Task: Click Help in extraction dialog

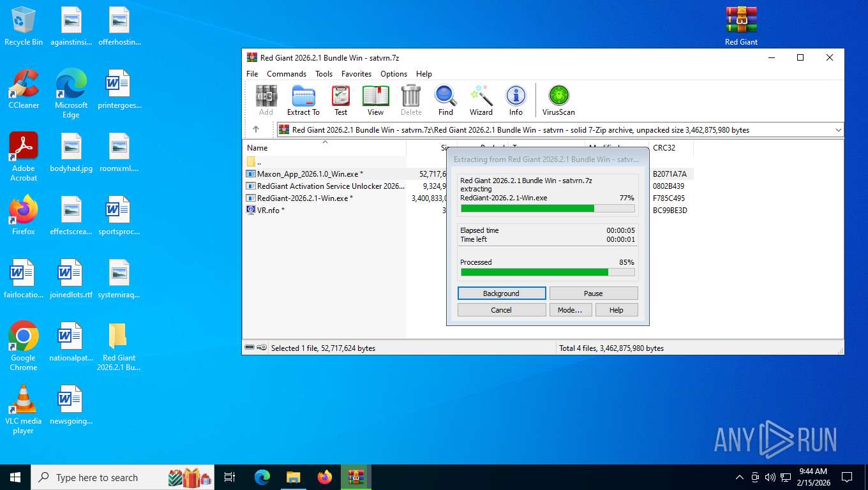Action: pyautogui.click(x=617, y=310)
